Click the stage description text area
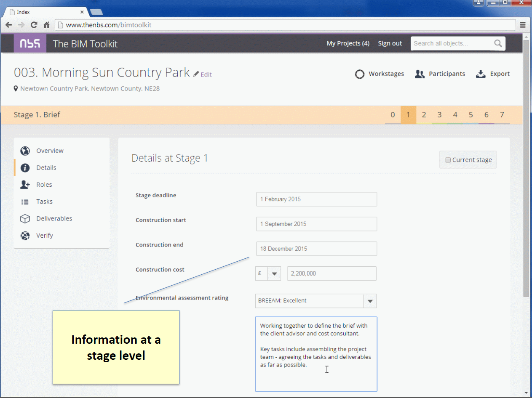This screenshot has width=532, height=398. click(x=316, y=354)
